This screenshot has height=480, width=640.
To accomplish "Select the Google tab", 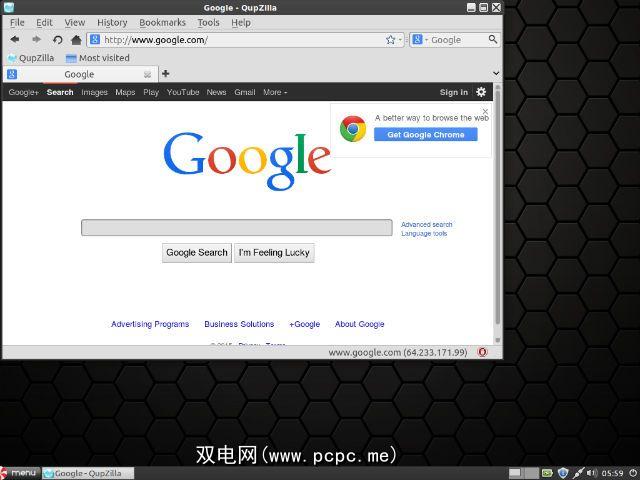I will pyautogui.click(x=80, y=74).
